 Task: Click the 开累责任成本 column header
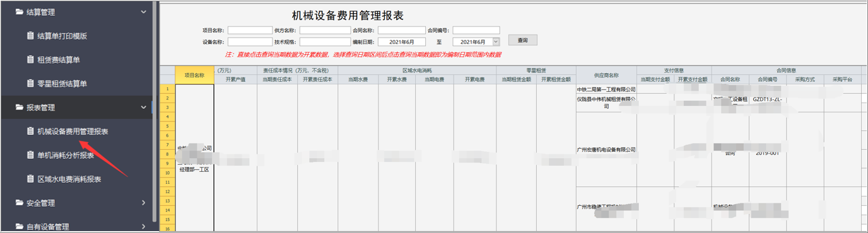[x=317, y=79]
